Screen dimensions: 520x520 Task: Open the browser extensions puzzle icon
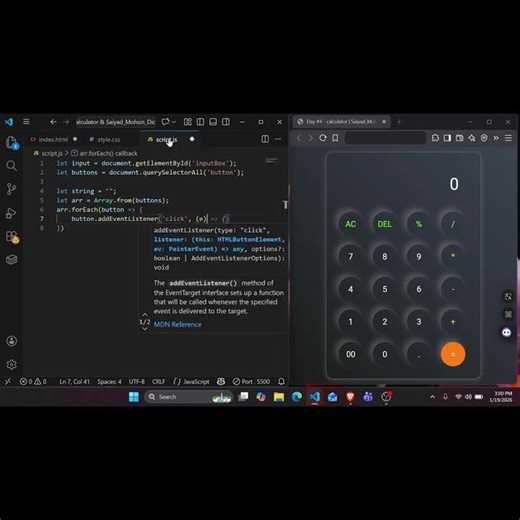pos(435,138)
